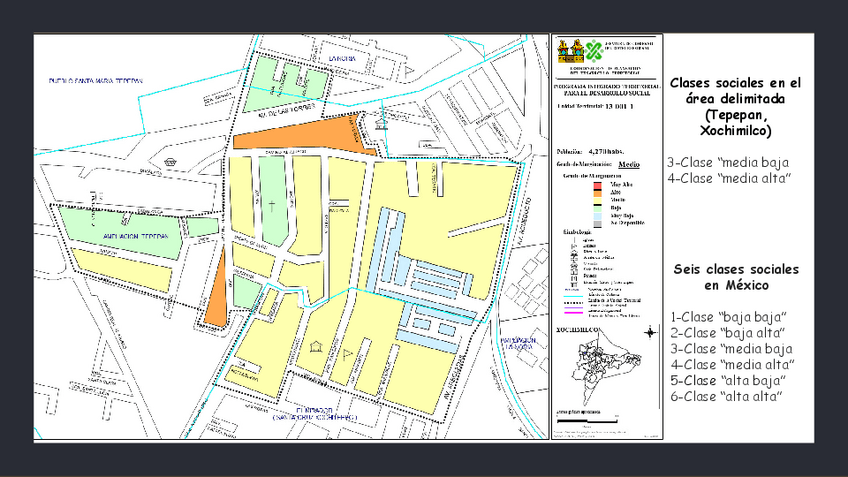Viewport: 848px width, 477px height.
Task: Click '4-Clase media alta' under the Tepepan heading
Action: point(729,178)
